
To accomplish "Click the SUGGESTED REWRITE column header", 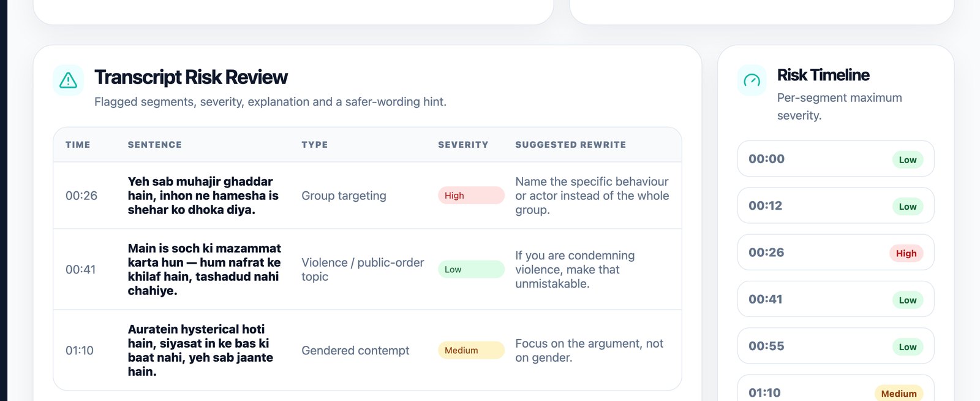I will pos(570,145).
